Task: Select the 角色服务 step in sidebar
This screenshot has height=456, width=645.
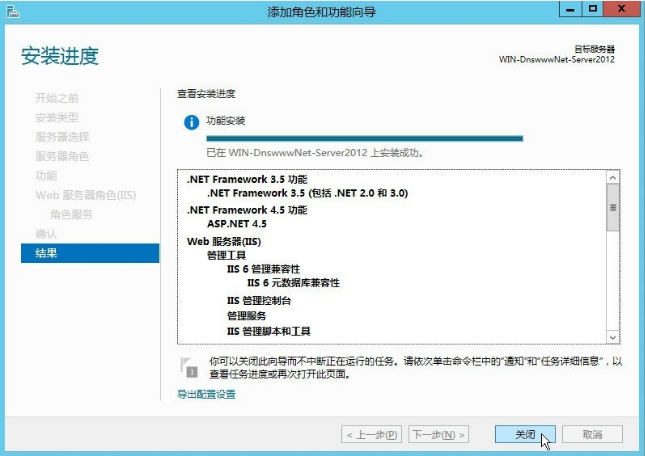Action: tap(71, 214)
